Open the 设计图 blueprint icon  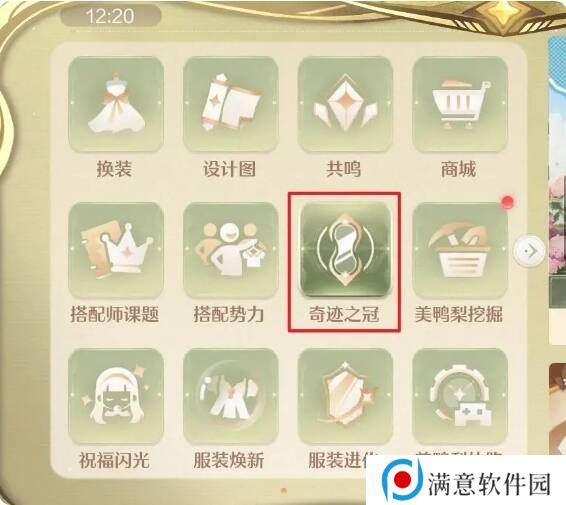point(230,104)
